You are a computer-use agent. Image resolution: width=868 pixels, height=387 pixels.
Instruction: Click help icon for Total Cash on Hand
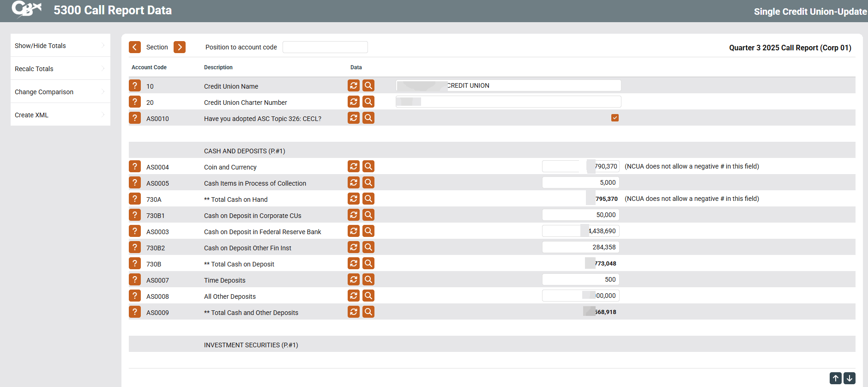click(134, 199)
